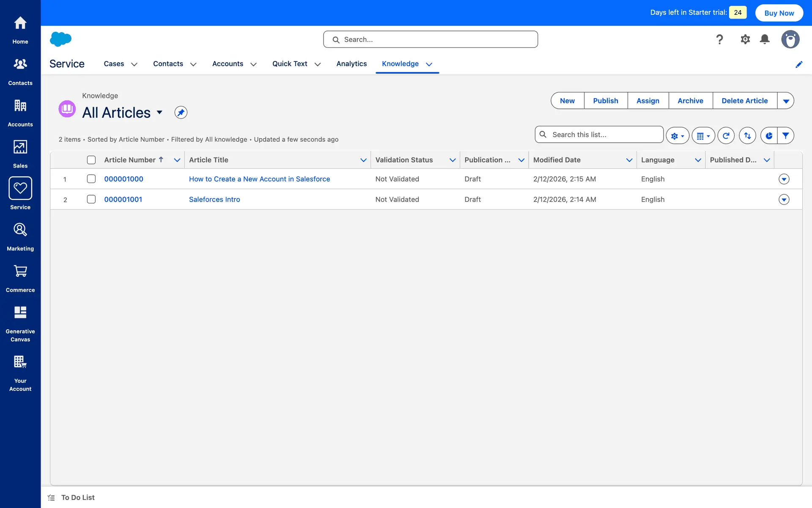Open the Analytics tab

pos(351,64)
